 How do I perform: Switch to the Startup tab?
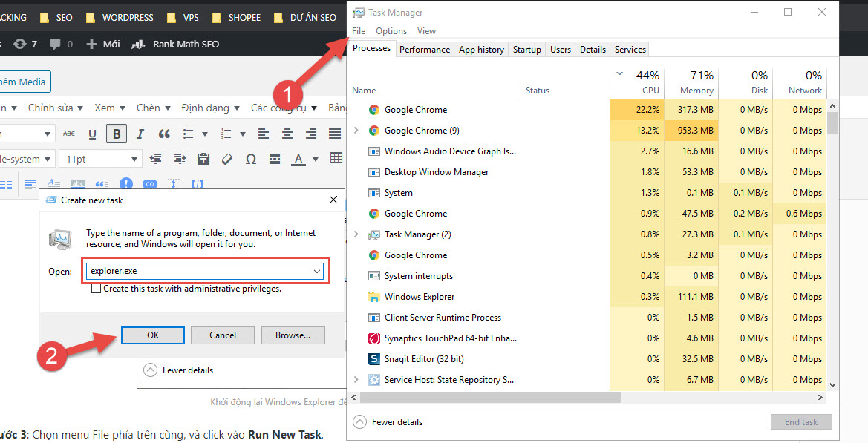(527, 50)
